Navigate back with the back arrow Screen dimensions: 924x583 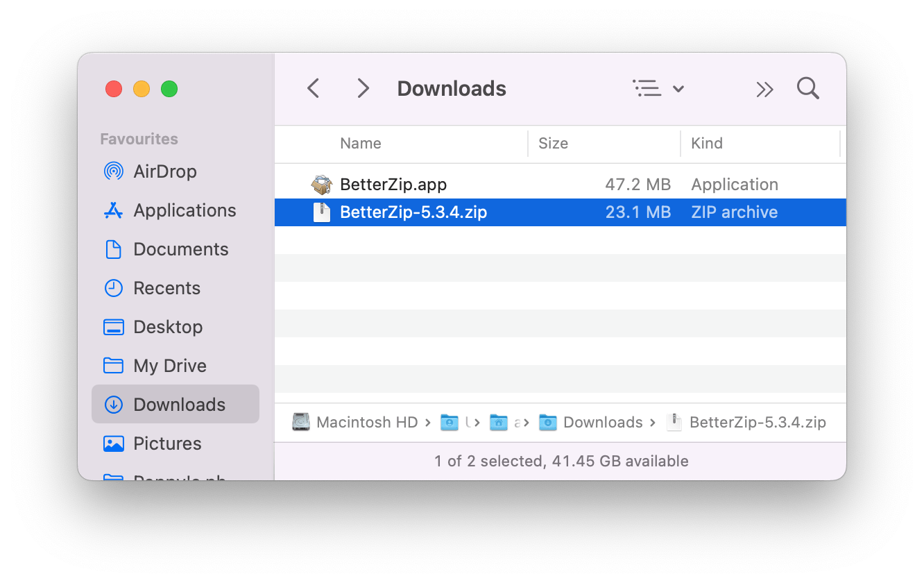pos(313,88)
